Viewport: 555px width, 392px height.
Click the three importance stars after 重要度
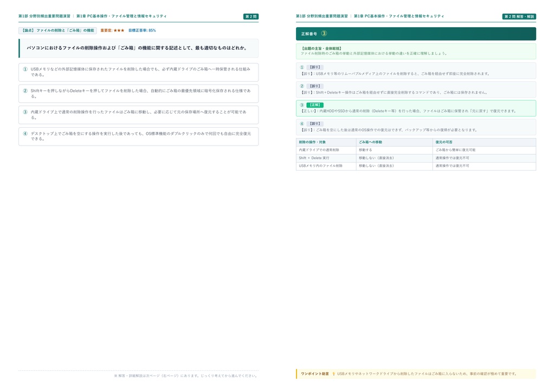(119, 30)
